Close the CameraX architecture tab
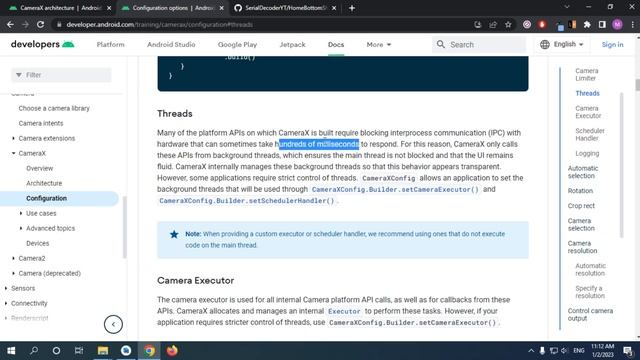The width and height of the screenshot is (640, 360). pyautogui.click(x=109, y=8)
